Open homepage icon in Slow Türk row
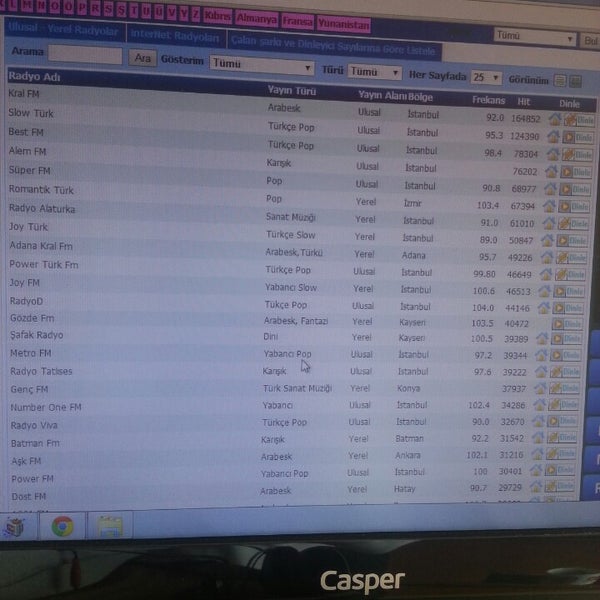Screen dimensions: 600x600 pyautogui.click(x=553, y=137)
